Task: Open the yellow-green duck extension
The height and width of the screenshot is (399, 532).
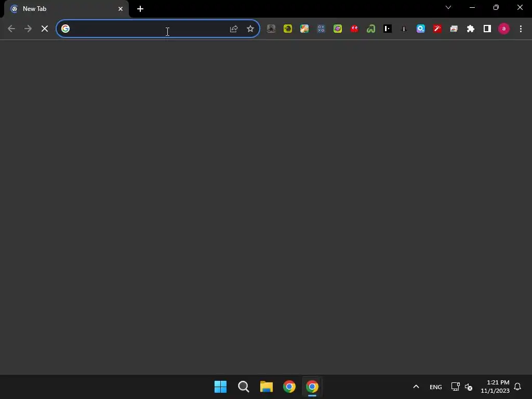Action: (x=288, y=29)
